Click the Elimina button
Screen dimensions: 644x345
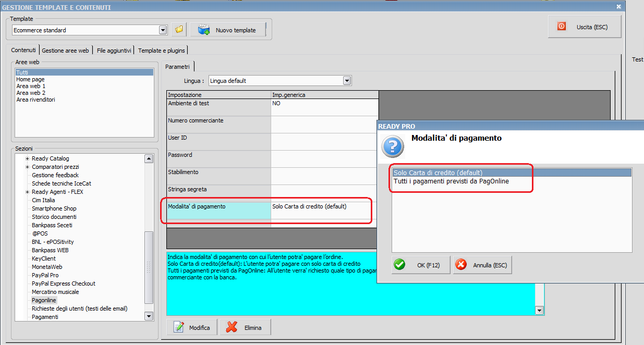point(246,327)
